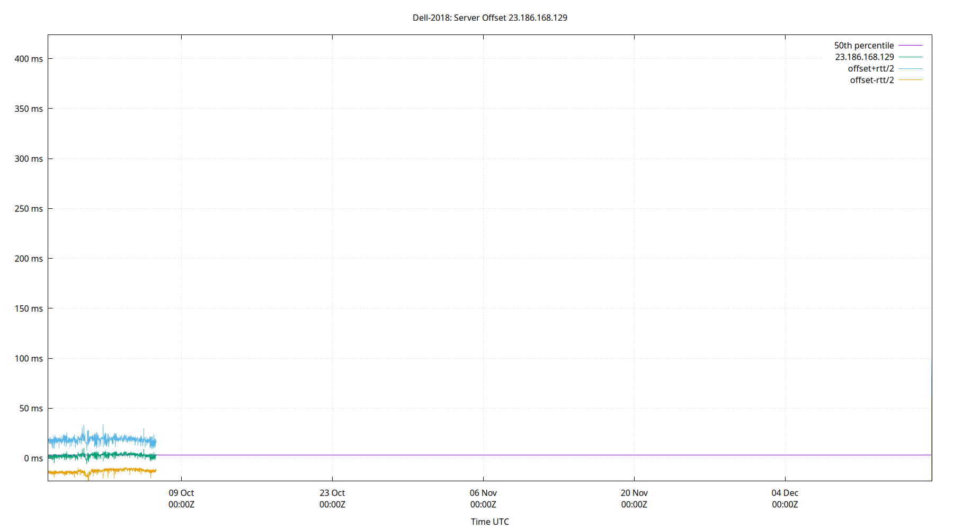Select the 50th percentile legend label
This screenshot has width=980, height=530.
[x=863, y=46]
